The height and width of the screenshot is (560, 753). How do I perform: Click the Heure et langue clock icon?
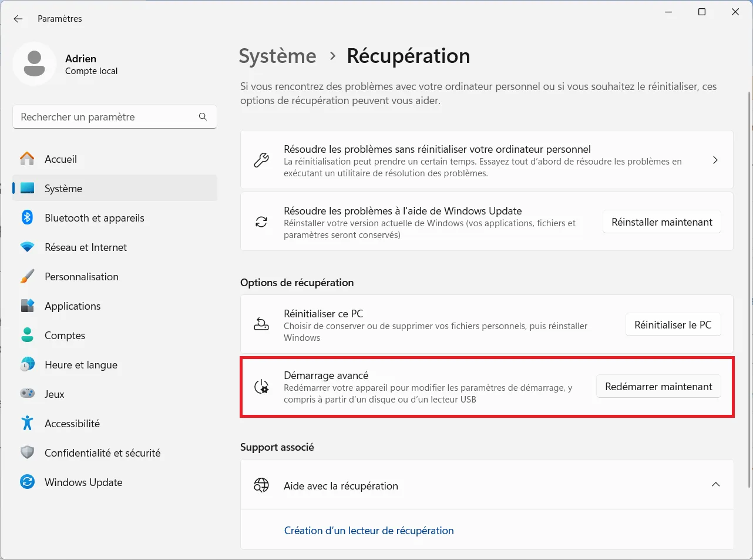[27, 364]
